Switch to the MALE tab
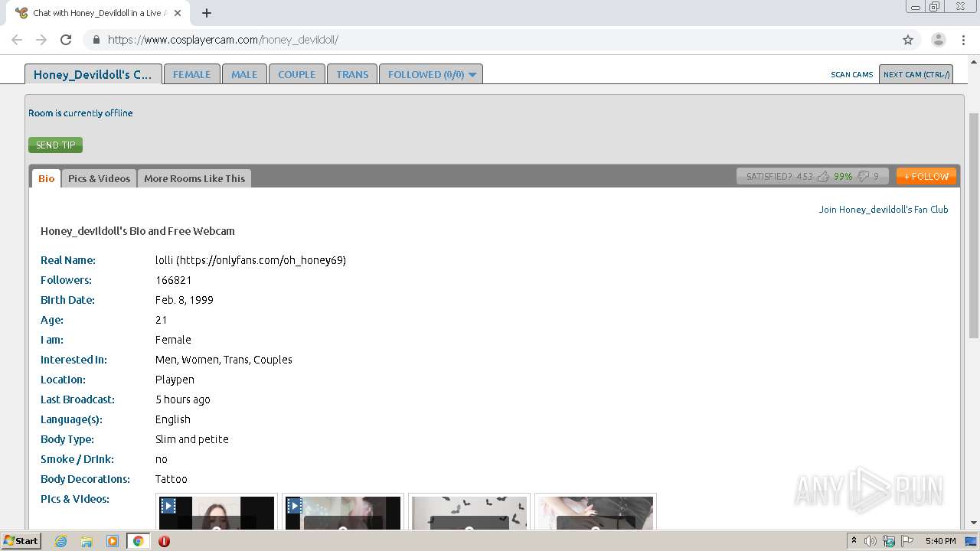Viewport: 980px width, 551px height. pyautogui.click(x=244, y=74)
